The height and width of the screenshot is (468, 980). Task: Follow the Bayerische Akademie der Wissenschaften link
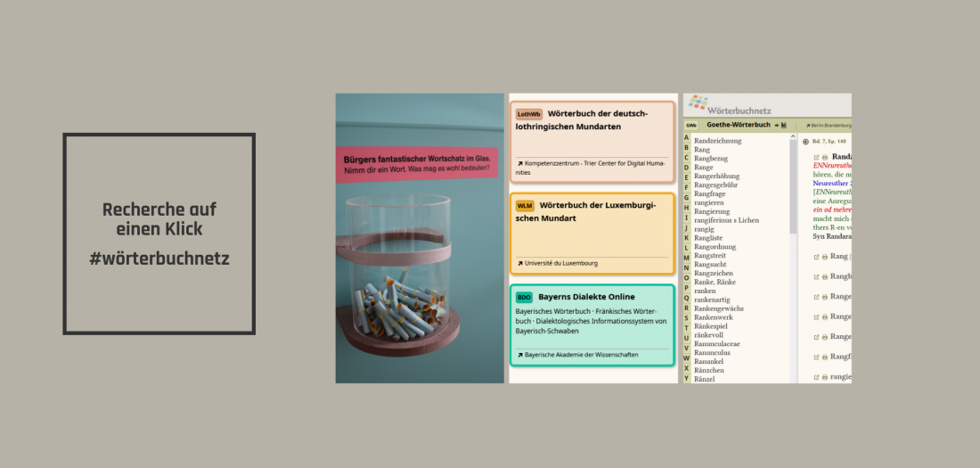click(581, 355)
